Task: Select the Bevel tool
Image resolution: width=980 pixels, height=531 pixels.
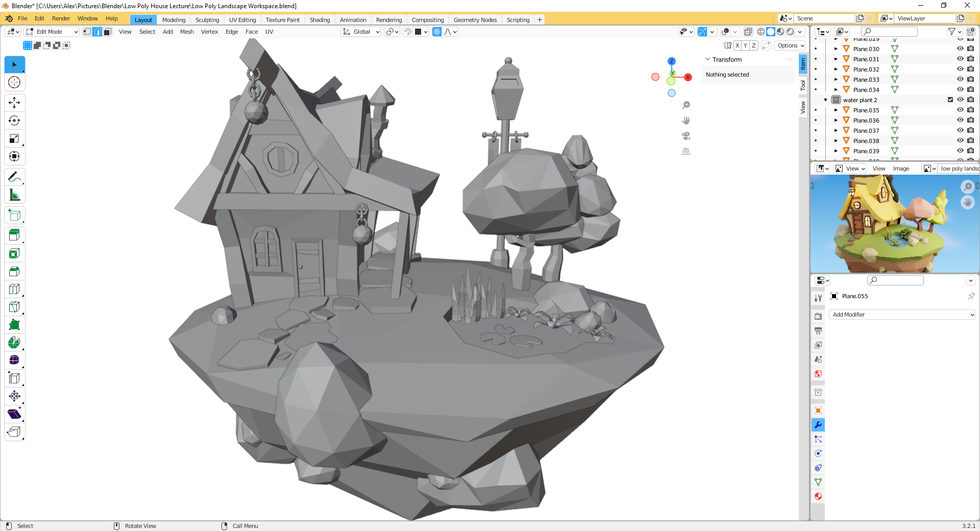Action: (14, 271)
